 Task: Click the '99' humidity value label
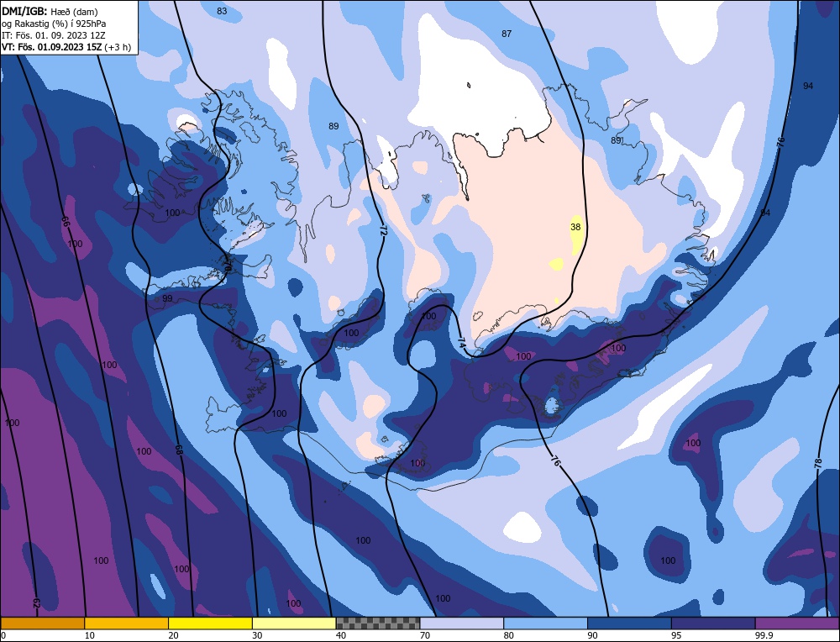167,298
